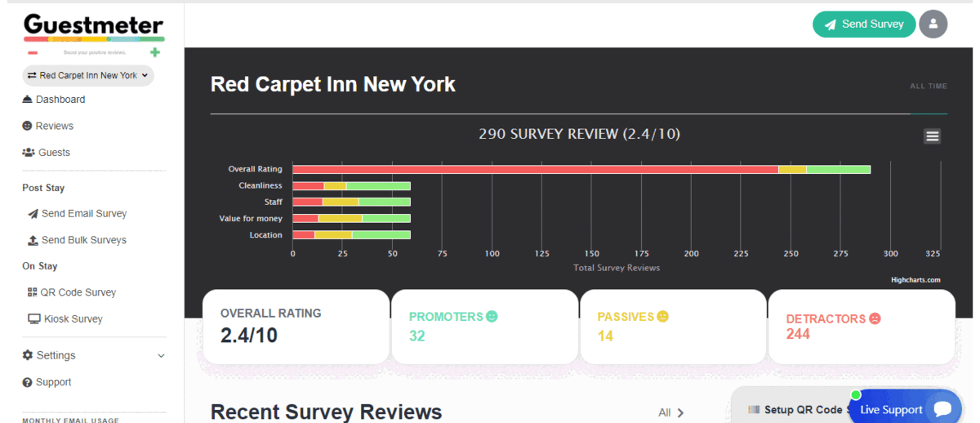The image size is (980, 423).
Task: Open the user profile avatar icon
Action: click(x=933, y=24)
